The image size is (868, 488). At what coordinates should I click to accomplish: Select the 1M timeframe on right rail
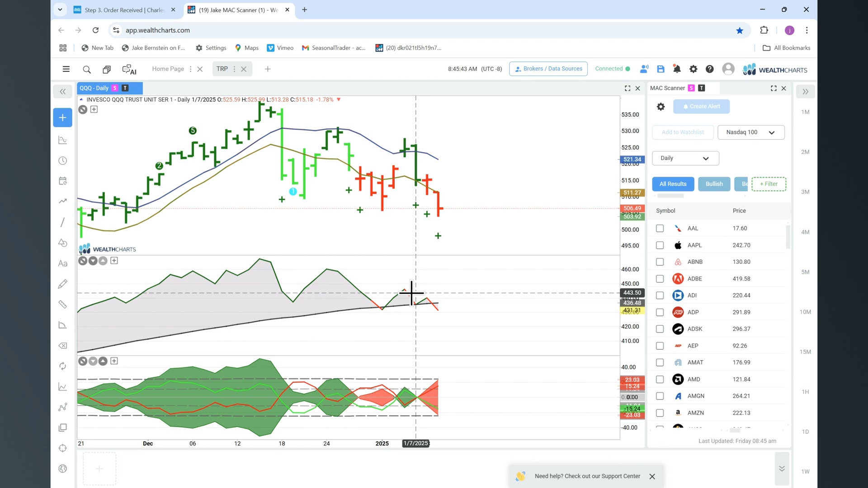click(x=805, y=112)
